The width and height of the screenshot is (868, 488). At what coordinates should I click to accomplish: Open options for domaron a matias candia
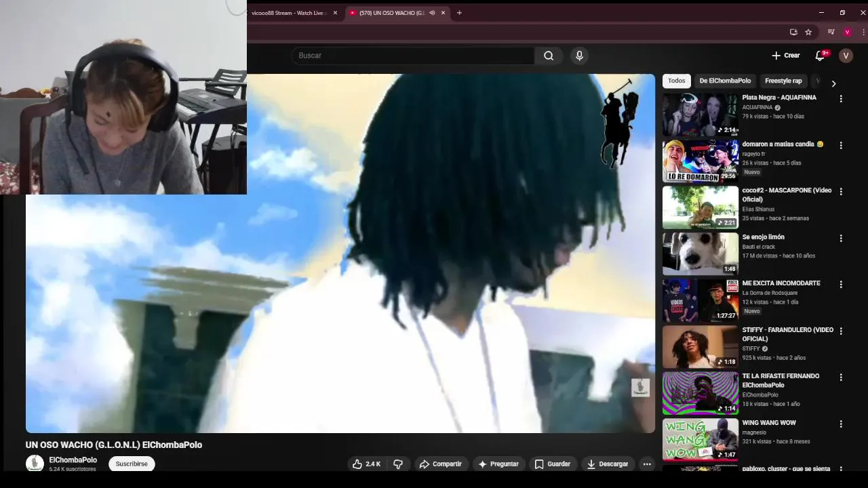(x=841, y=146)
